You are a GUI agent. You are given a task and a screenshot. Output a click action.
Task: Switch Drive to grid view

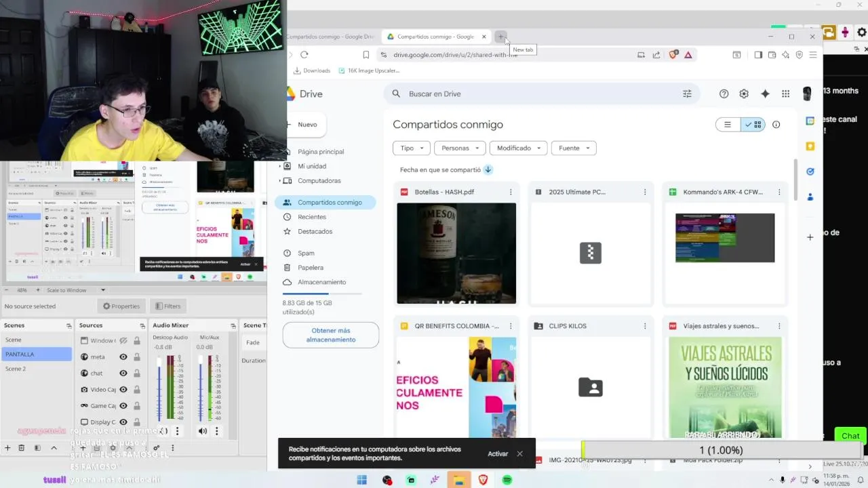pyautogui.click(x=753, y=125)
